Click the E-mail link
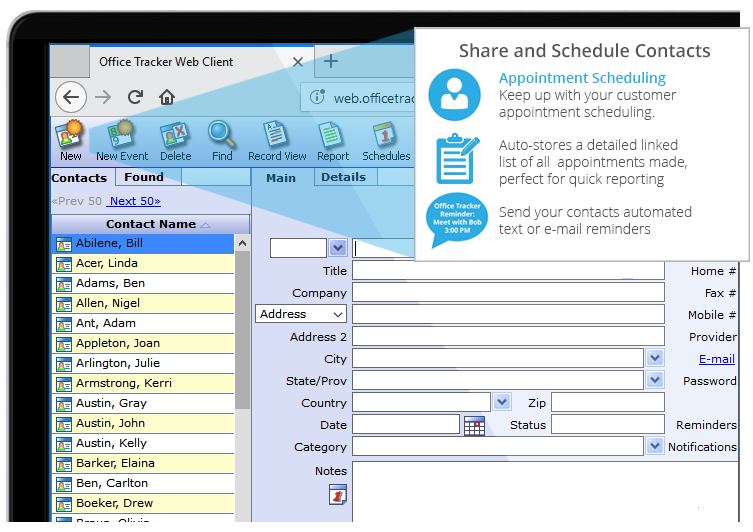 pos(717,359)
